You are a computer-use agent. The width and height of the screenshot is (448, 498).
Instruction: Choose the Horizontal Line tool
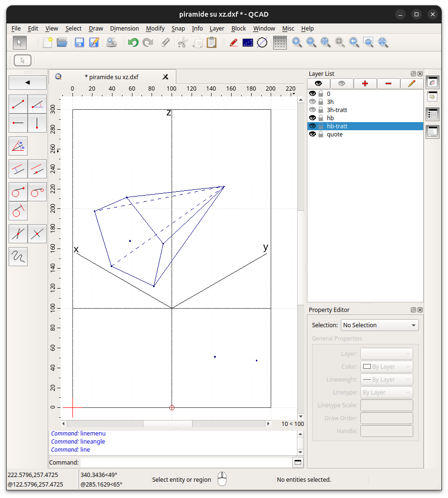[18, 123]
